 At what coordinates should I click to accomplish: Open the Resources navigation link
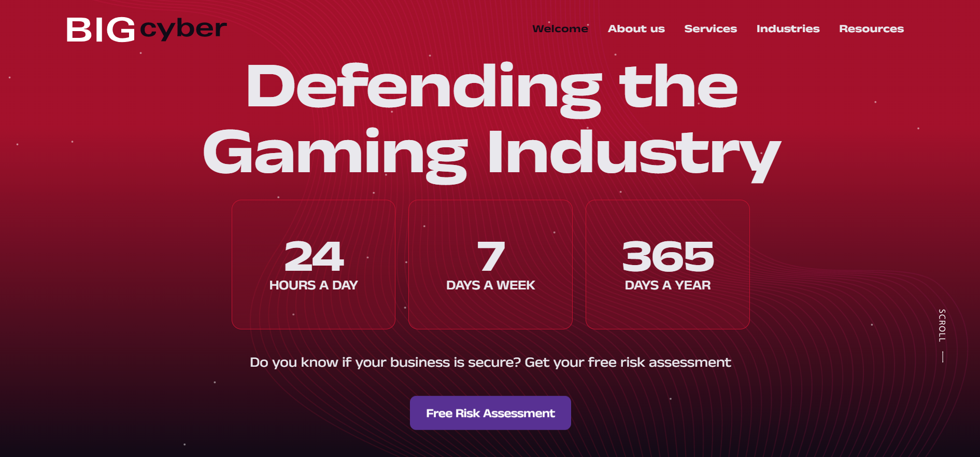[x=871, y=29]
